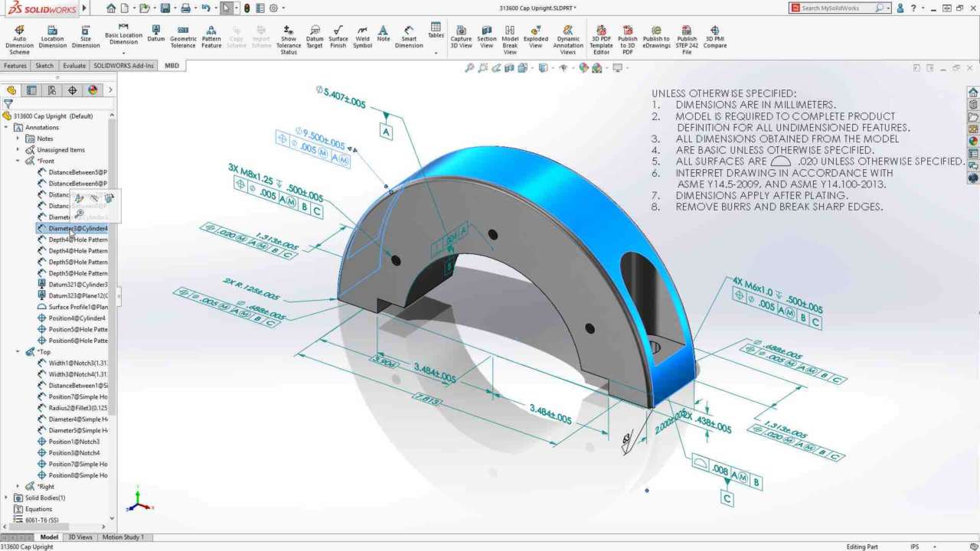Open the Appearances color wheel tab
This screenshot has width=980, height=551.
click(x=93, y=90)
